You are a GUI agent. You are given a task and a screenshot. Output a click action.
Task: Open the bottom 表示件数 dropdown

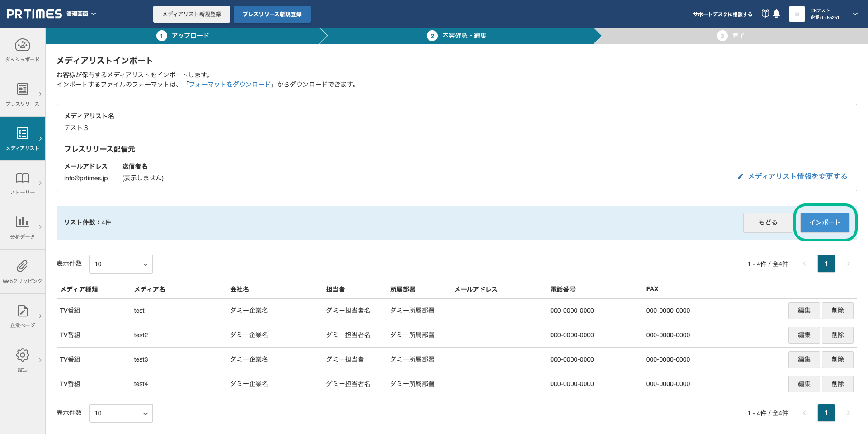pos(121,413)
